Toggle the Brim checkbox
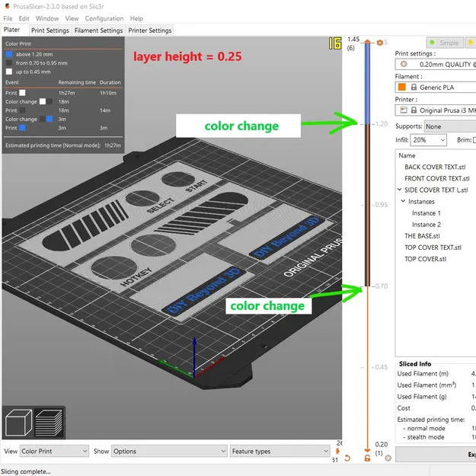The width and height of the screenshot is (476, 476). [474, 140]
